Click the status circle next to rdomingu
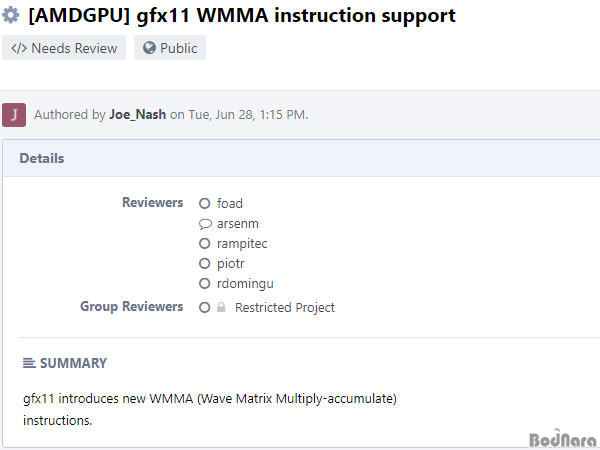 click(205, 284)
